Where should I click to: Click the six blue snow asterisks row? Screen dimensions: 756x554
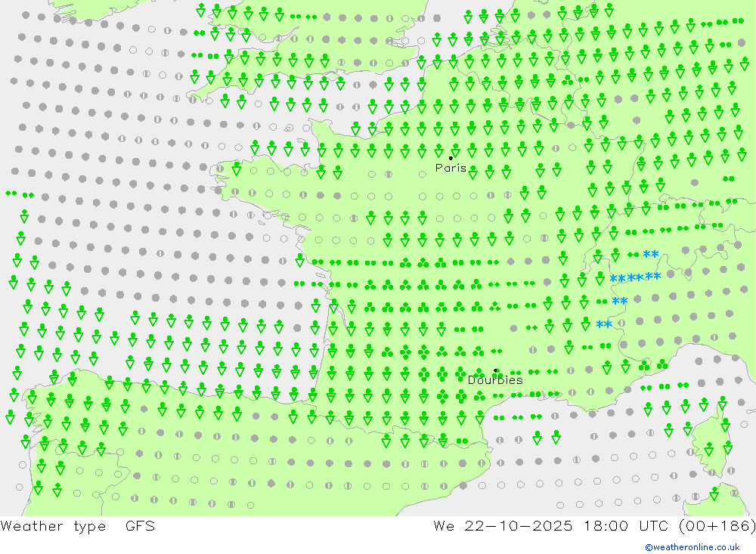tap(636, 277)
